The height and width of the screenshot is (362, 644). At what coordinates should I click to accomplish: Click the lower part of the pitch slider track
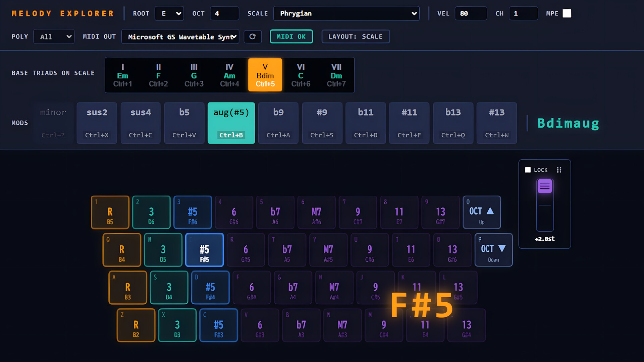click(x=545, y=218)
